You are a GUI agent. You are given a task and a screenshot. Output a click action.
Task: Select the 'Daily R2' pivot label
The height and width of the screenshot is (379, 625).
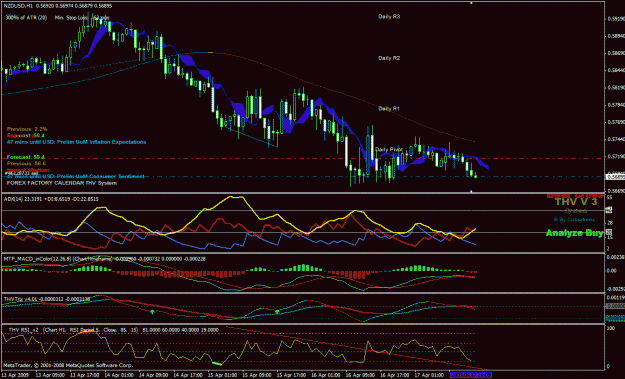pos(389,58)
